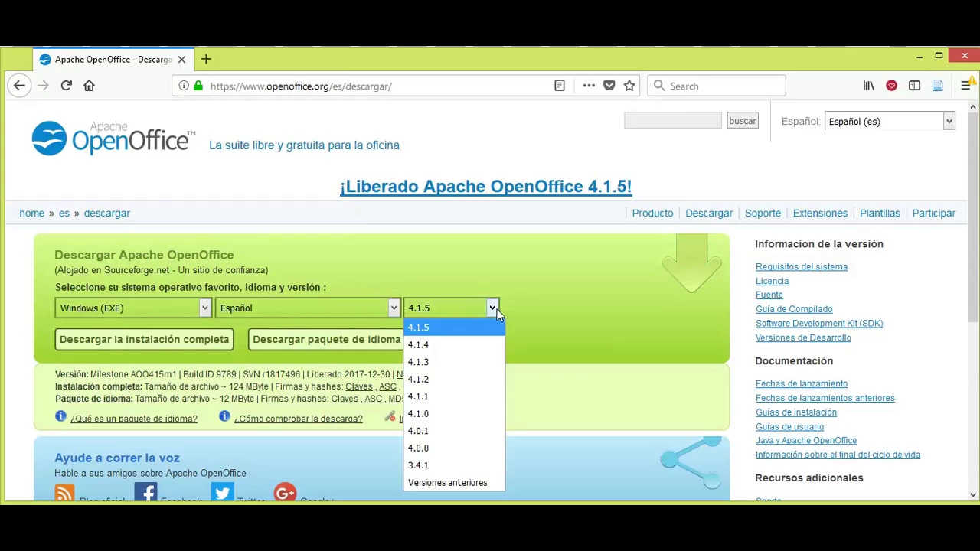Open the Participar navigation link
This screenshot has width=980, height=551.
coord(933,213)
